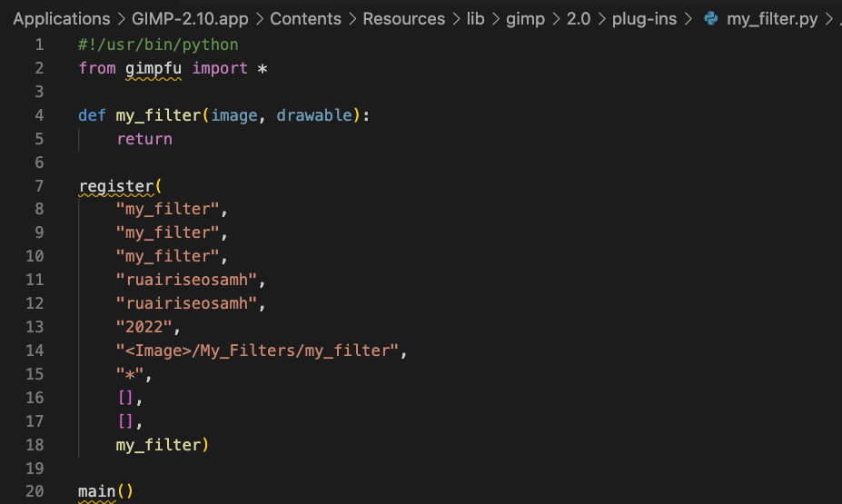The image size is (842, 504).
Task: Click the chevron after Resources breadcrumb
Action: click(x=456, y=19)
